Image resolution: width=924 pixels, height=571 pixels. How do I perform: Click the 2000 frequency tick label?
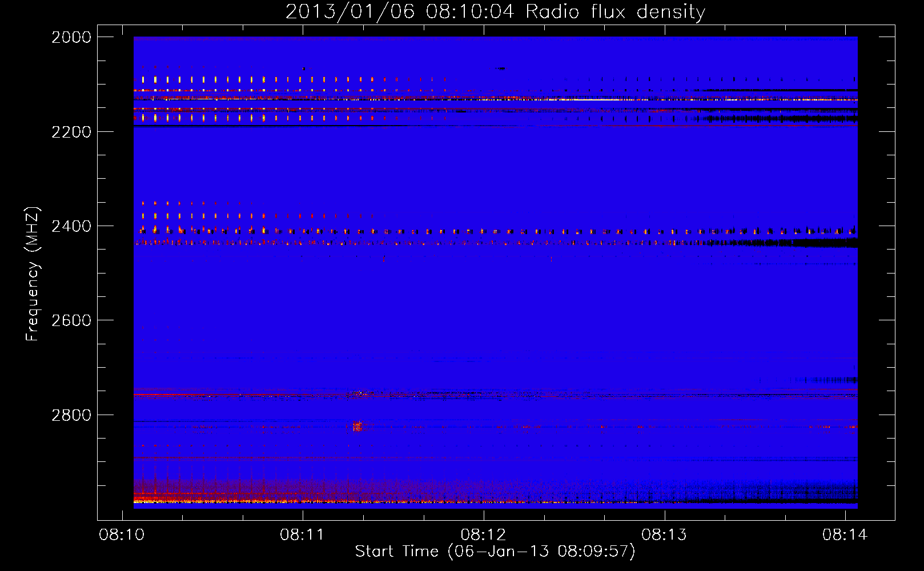[x=71, y=37]
